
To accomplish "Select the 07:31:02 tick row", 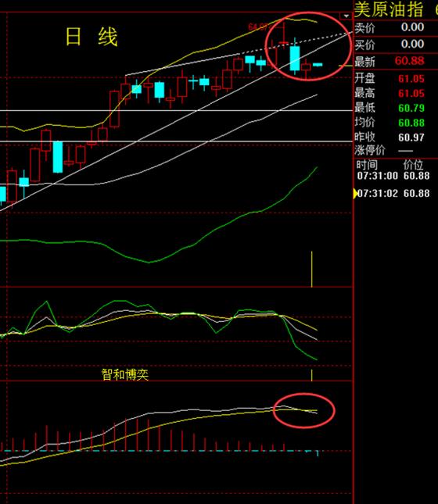I will [393, 194].
